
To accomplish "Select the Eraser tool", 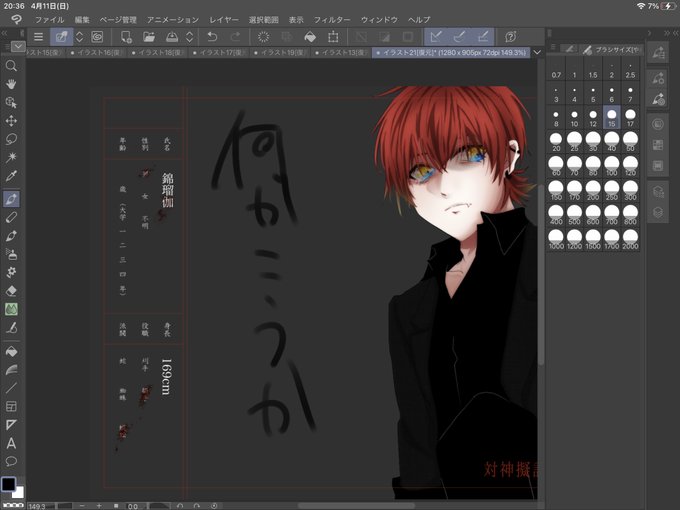I will point(11,291).
